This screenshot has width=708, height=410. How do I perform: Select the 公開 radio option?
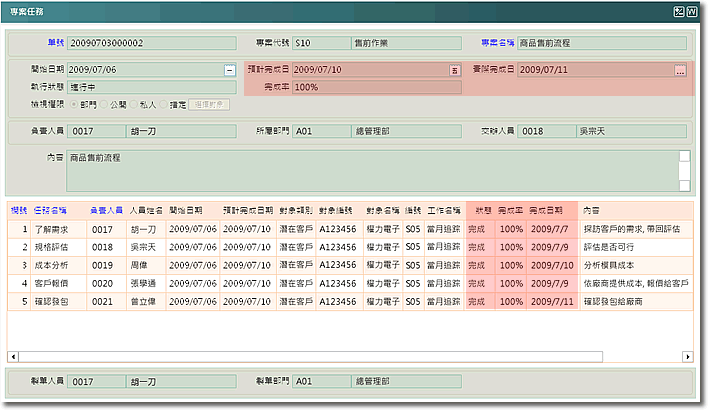coord(102,104)
